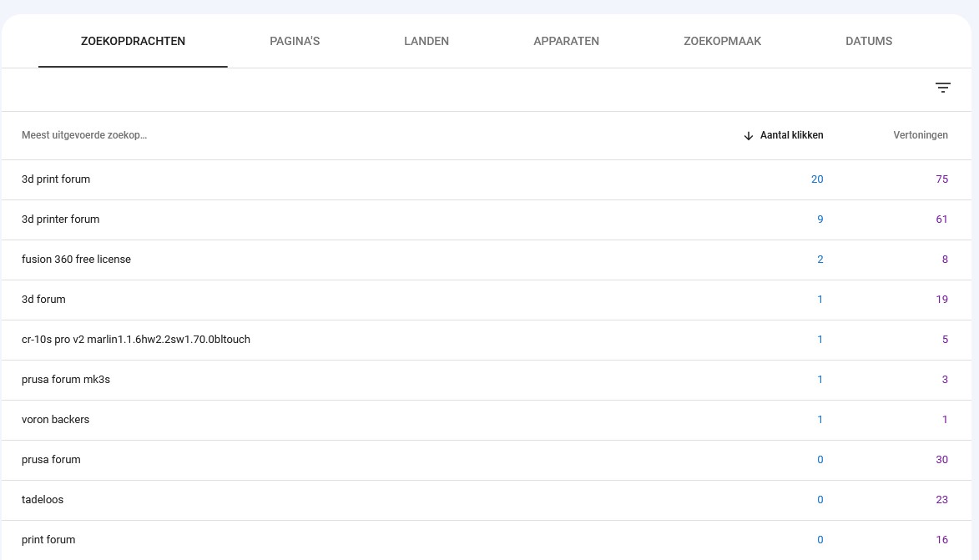Click the 'prusa forum mk3s' row
Image resolution: width=979 pixels, height=560 pixels.
pyautogui.click(x=66, y=380)
